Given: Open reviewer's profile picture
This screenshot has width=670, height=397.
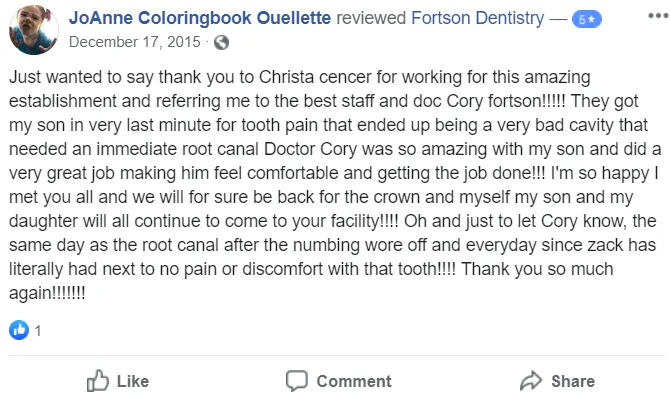Looking at the screenshot, I should pyautogui.click(x=34, y=29).
